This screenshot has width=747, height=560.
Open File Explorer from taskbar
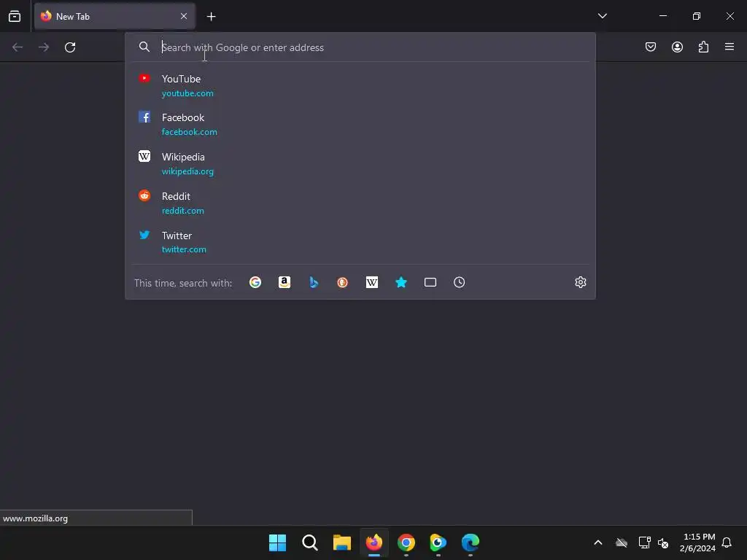(x=341, y=542)
